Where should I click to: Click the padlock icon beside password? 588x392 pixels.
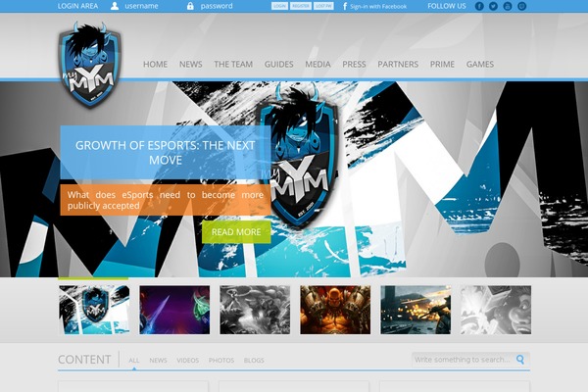point(190,6)
